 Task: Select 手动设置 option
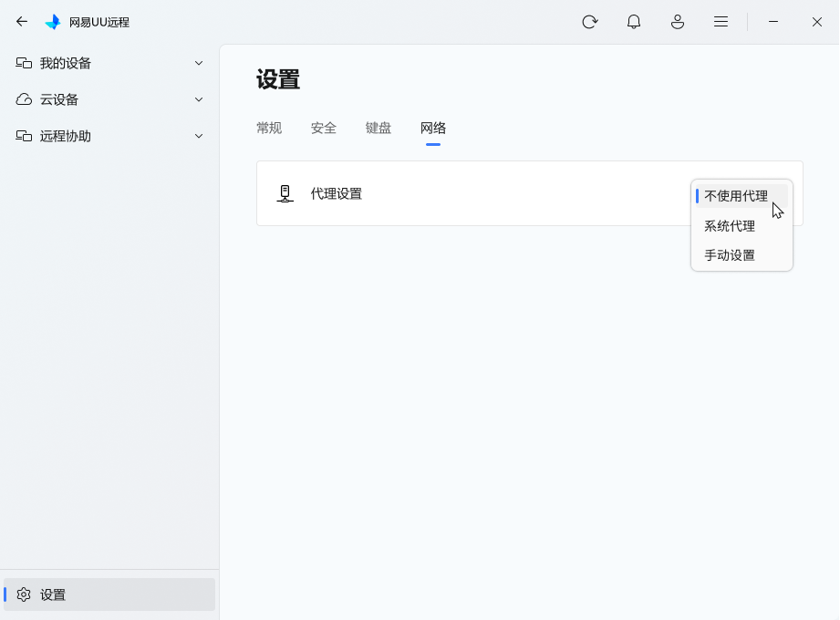coord(742,255)
